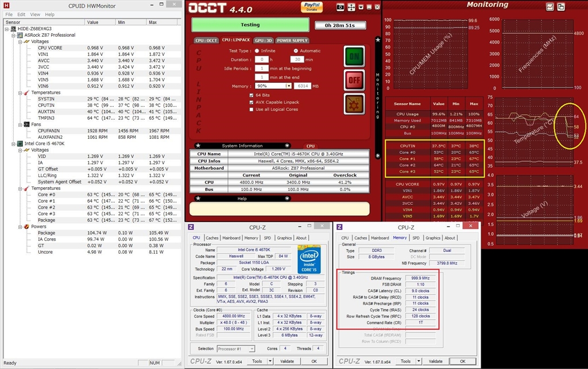Click Validate in the CPU-Z CPU window
The width and height of the screenshot is (588, 369).
click(287, 361)
